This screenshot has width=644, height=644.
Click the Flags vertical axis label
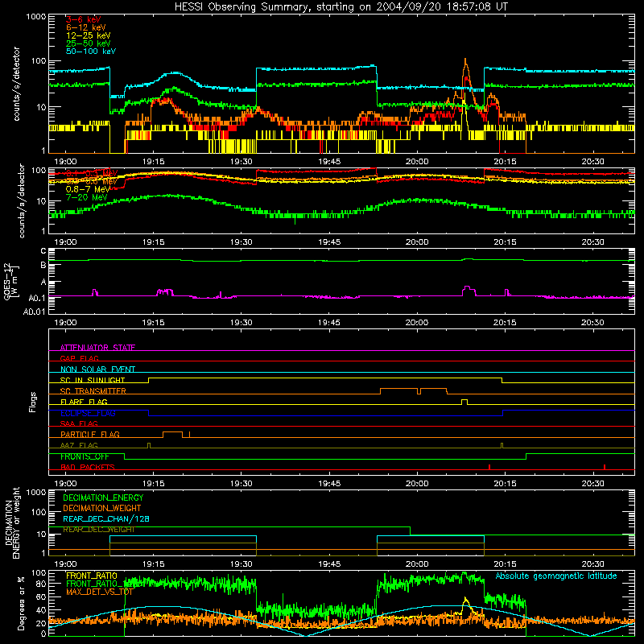pos(32,402)
